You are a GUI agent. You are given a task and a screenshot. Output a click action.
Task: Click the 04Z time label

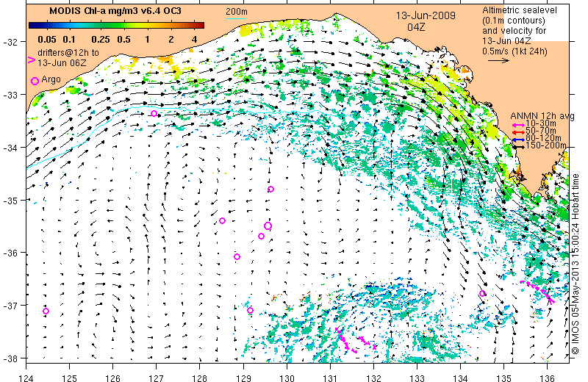pyautogui.click(x=416, y=27)
